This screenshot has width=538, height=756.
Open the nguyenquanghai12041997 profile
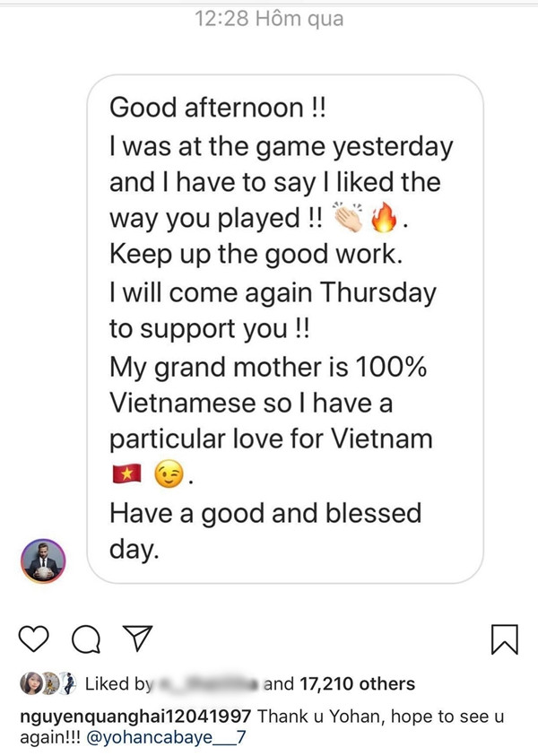pos(135,717)
